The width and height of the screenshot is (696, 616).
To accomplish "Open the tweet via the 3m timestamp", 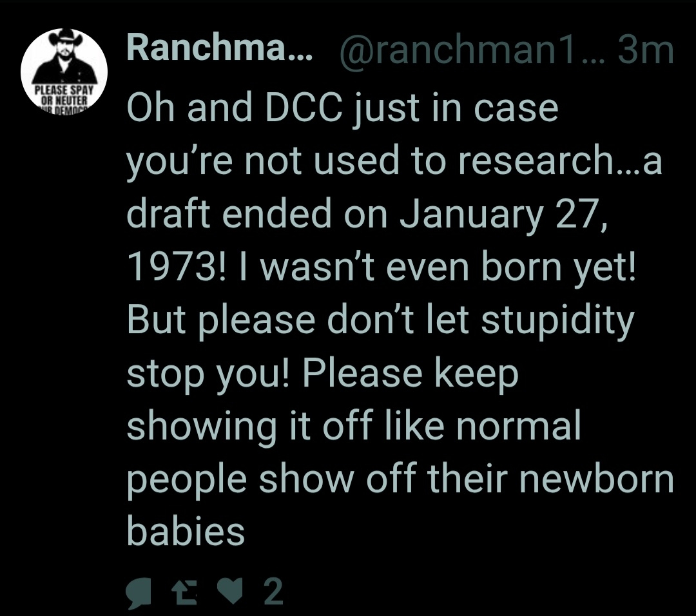I will (645, 50).
